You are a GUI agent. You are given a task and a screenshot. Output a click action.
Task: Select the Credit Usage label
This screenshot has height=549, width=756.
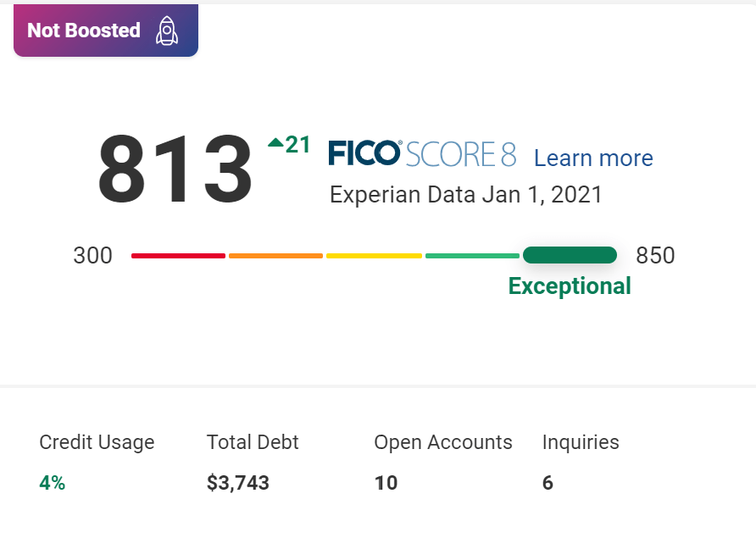click(x=97, y=442)
